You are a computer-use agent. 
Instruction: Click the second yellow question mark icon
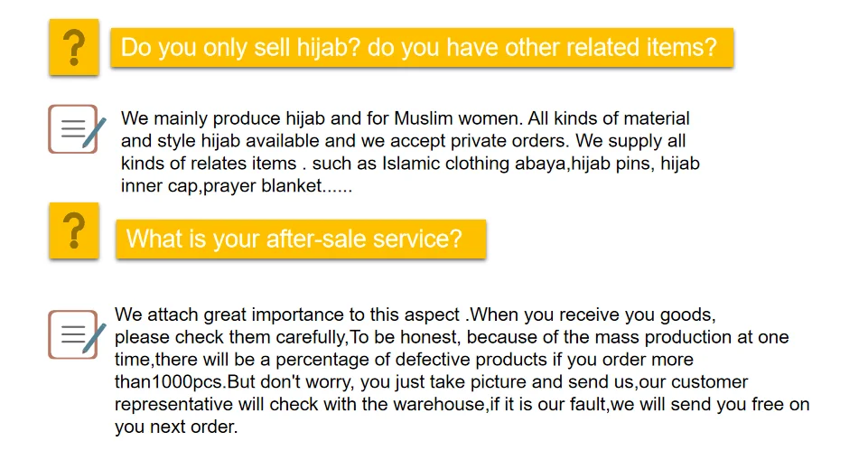[74, 230]
